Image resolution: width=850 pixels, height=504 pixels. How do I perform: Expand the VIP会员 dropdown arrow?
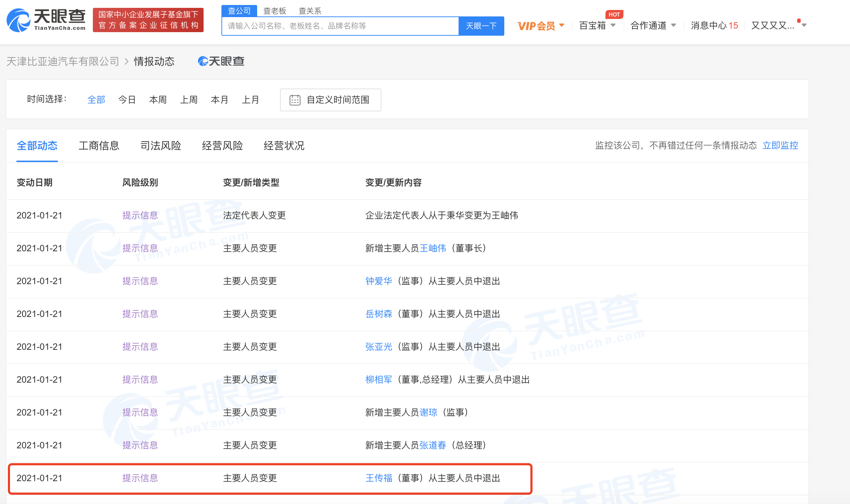click(x=562, y=25)
